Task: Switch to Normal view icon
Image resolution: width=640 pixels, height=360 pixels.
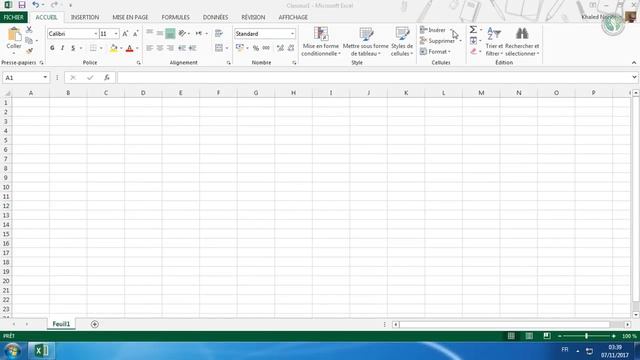Action: (x=511, y=336)
